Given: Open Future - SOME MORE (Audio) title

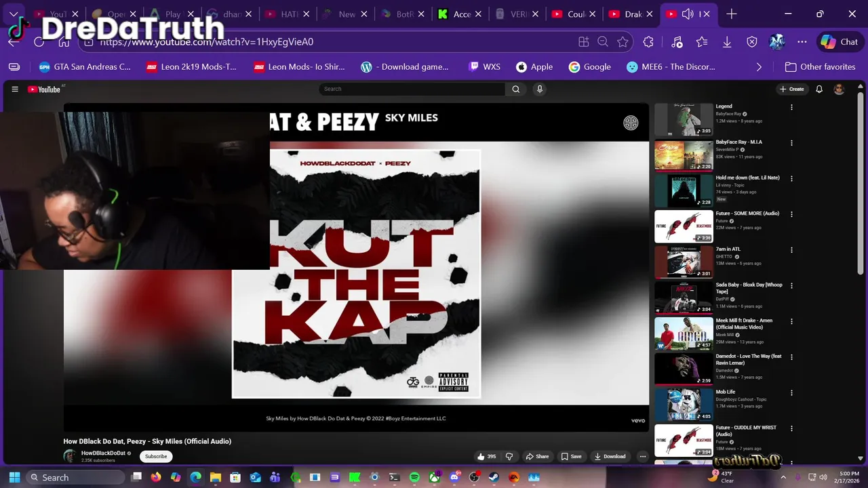Looking at the screenshot, I should tap(747, 213).
